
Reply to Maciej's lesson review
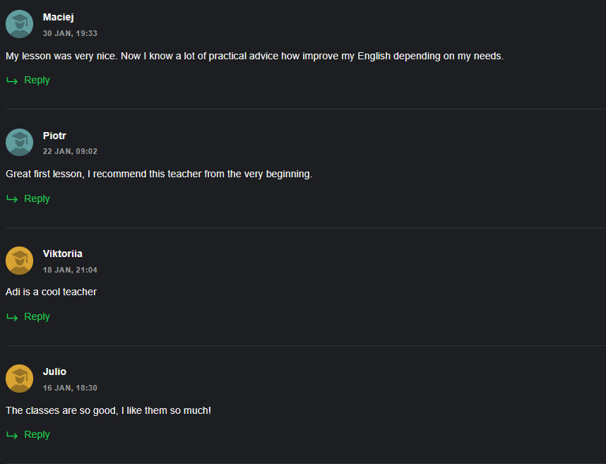click(37, 80)
